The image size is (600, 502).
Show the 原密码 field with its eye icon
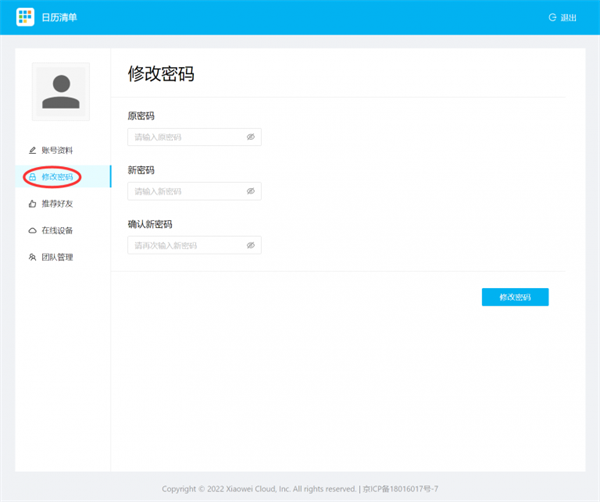251,137
